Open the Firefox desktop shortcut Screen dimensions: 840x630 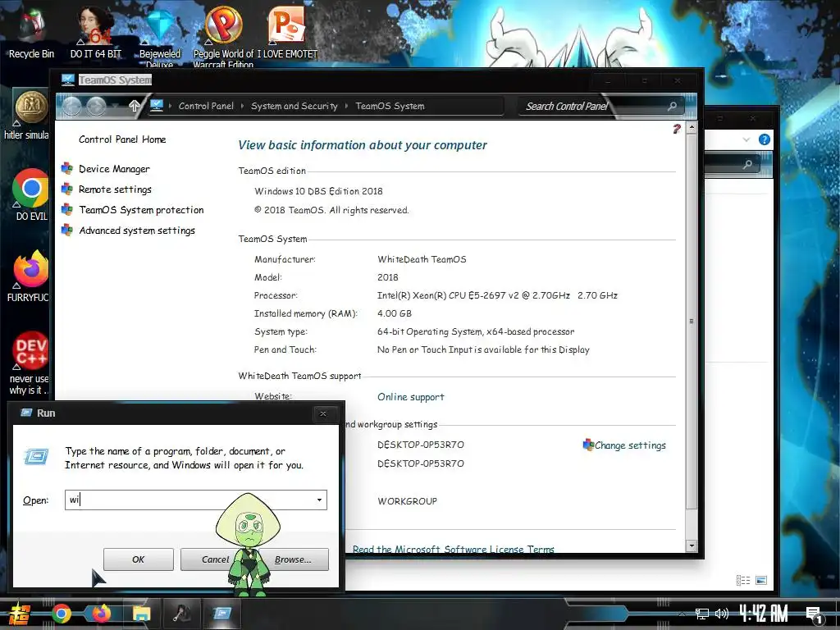(x=30, y=276)
